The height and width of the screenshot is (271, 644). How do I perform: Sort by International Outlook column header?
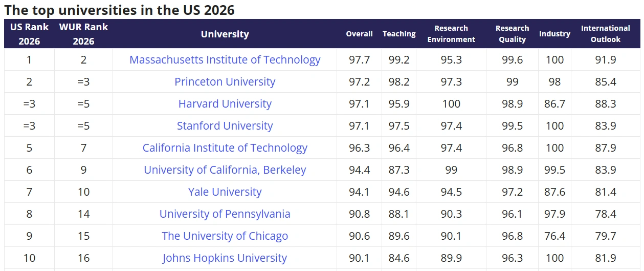(605, 34)
